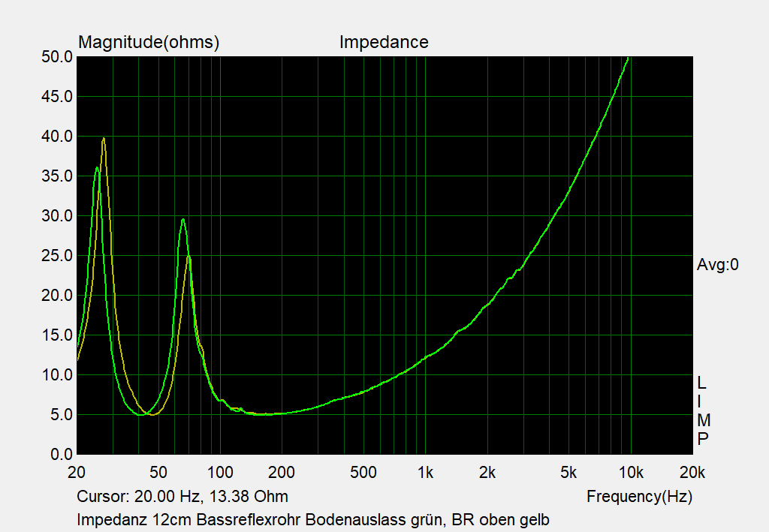This screenshot has width=769, height=532.
Task: Click the vertical "LIMP" text at right edge
Action: (702, 411)
